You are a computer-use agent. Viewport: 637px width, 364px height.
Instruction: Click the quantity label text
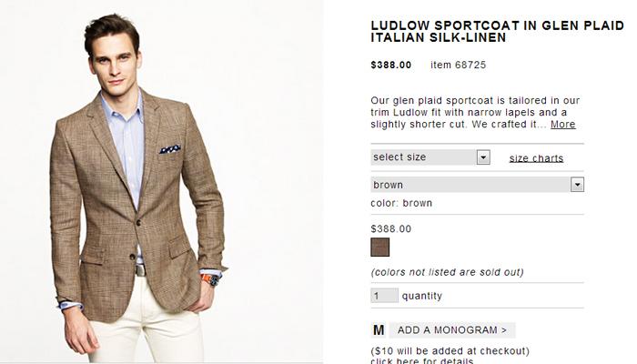pos(422,296)
